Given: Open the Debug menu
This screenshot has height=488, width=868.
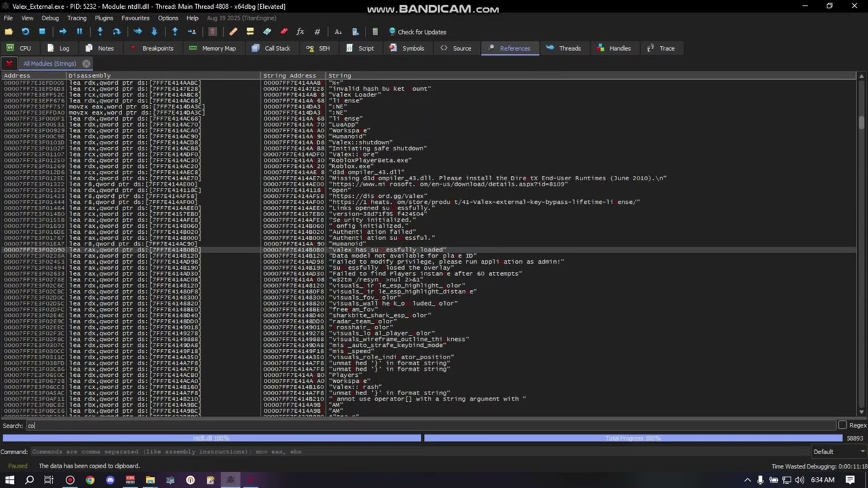Looking at the screenshot, I should click(x=50, y=18).
